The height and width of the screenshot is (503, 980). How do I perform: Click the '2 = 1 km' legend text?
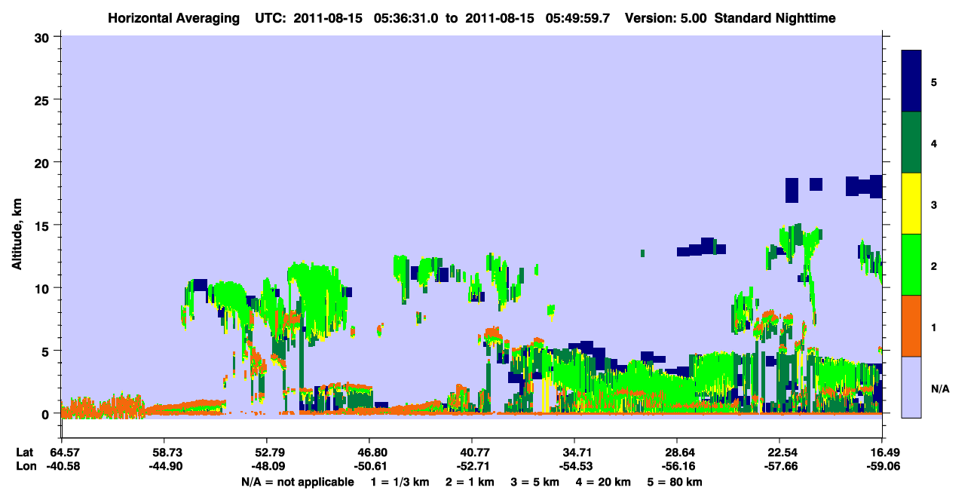coord(469,482)
